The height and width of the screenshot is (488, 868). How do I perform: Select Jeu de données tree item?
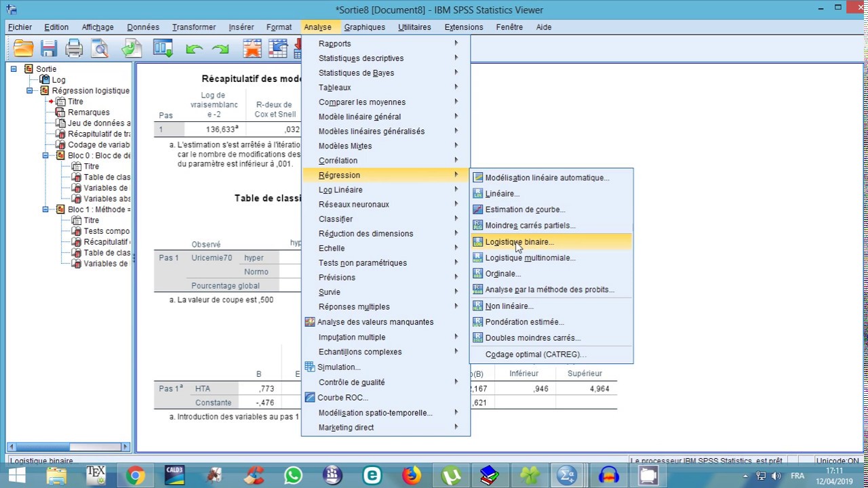[x=99, y=123]
